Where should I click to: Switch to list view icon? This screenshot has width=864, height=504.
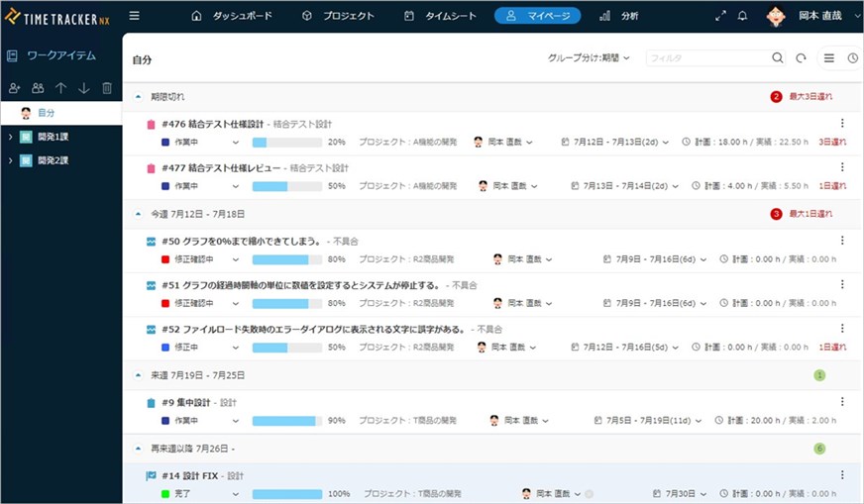click(x=828, y=57)
